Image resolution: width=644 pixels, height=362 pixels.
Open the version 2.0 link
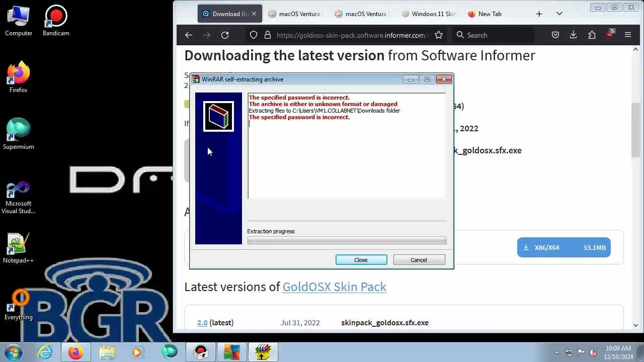[x=202, y=323]
